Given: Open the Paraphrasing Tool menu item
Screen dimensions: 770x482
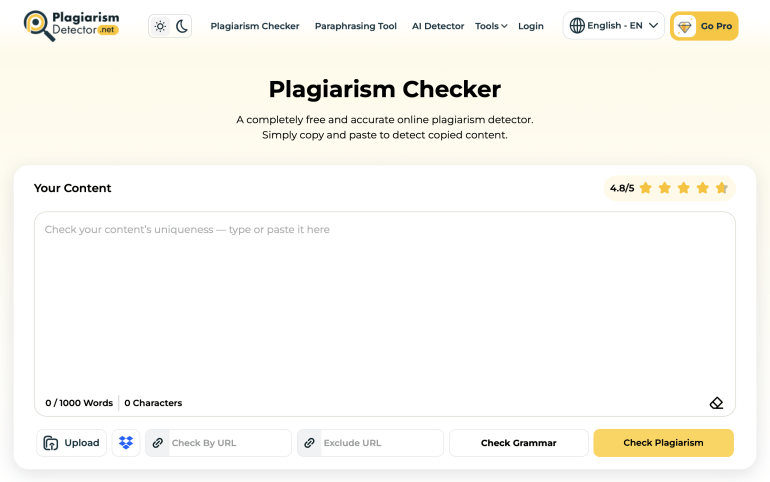Looking at the screenshot, I should click(356, 26).
